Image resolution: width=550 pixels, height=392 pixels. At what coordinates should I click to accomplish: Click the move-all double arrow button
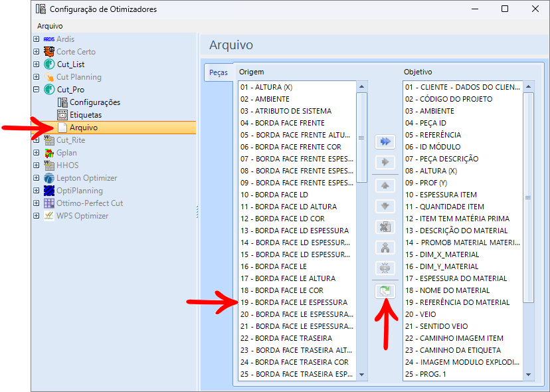click(385, 142)
